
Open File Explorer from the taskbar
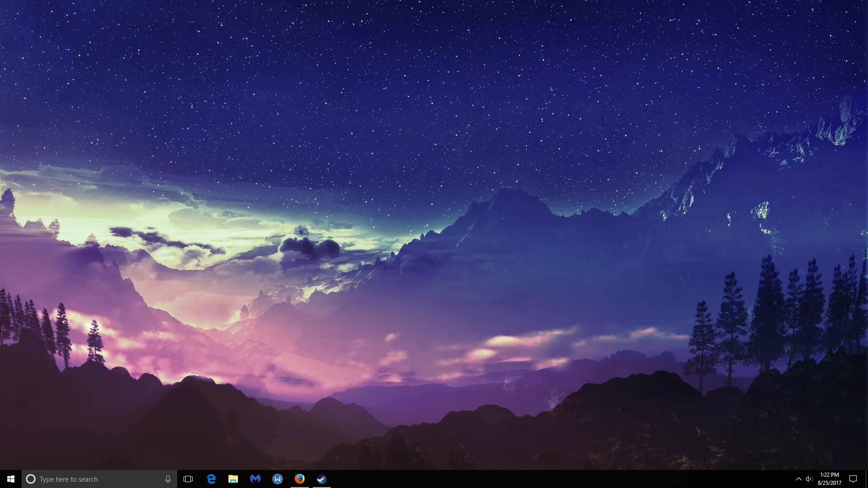(x=233, y=479)
